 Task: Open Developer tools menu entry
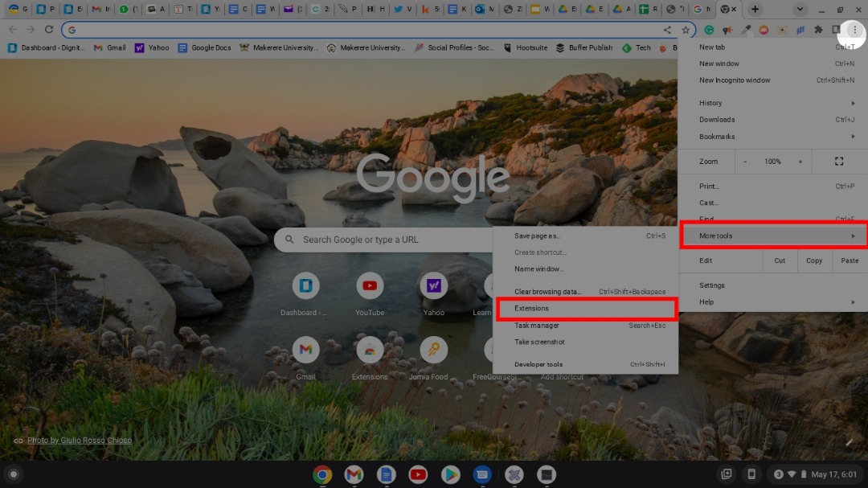[586, 364]
